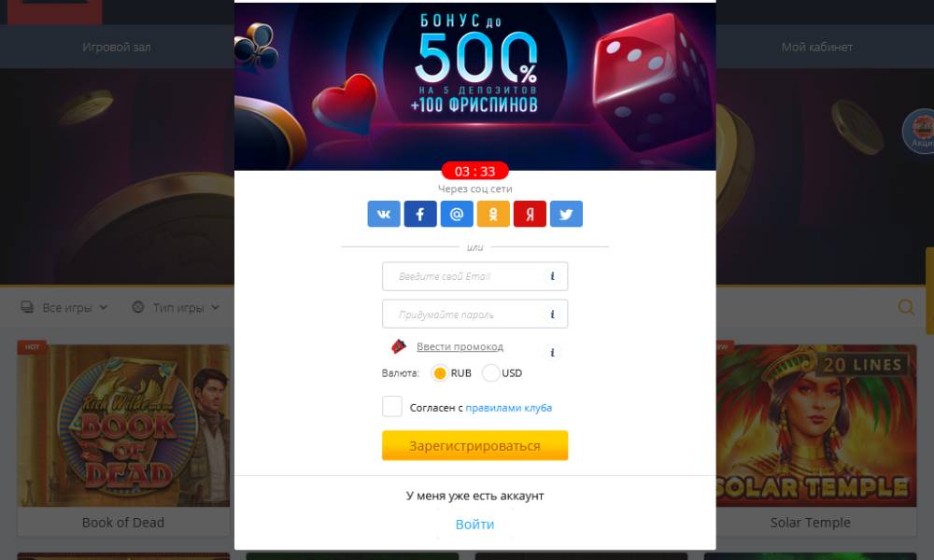Image resolution: width=934 pixels, height=560 pixels.
Task: Sign up with Yandex icon
Action: 530,214
